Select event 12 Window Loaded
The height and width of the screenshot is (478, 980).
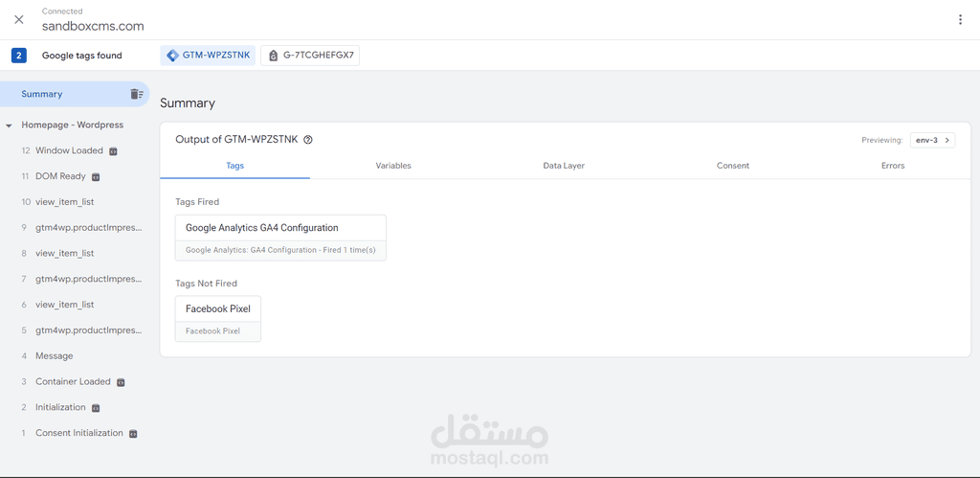click(69, 150)
